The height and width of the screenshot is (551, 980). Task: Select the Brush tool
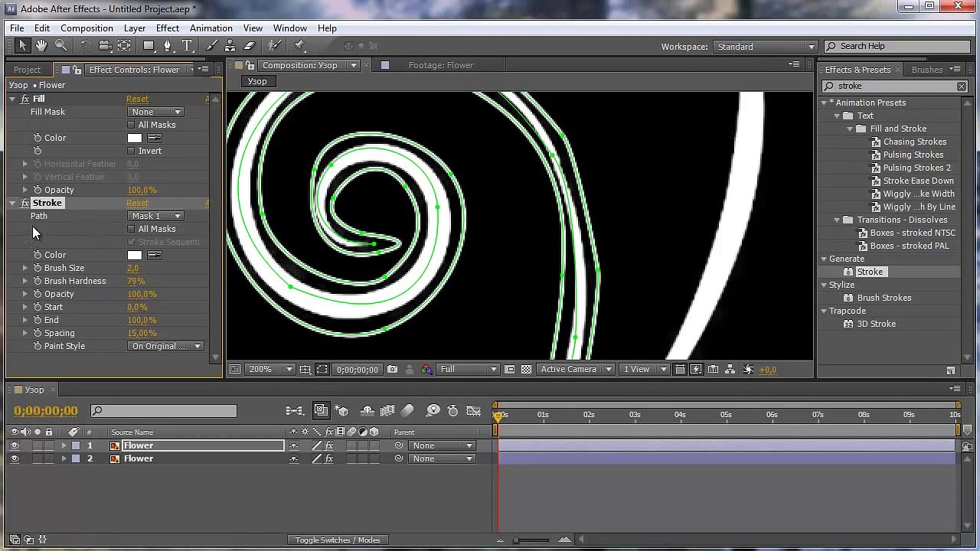click(212, 46)
